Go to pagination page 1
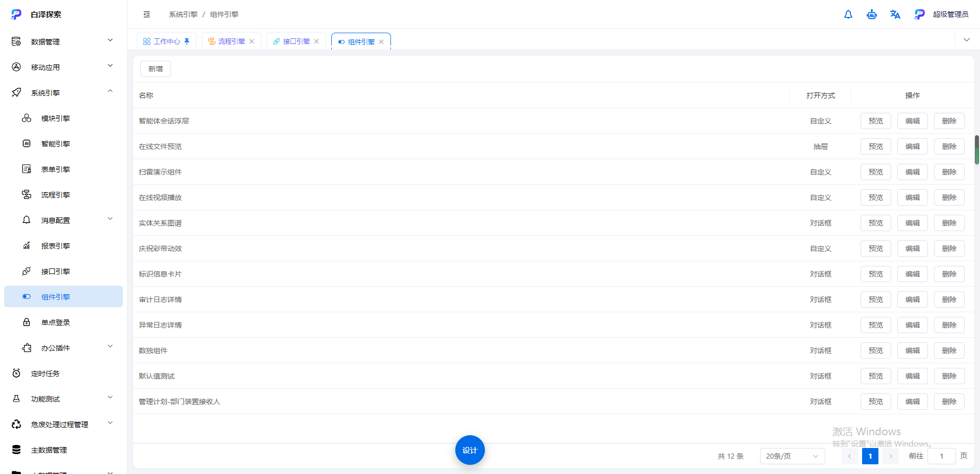 pos(870,456)
